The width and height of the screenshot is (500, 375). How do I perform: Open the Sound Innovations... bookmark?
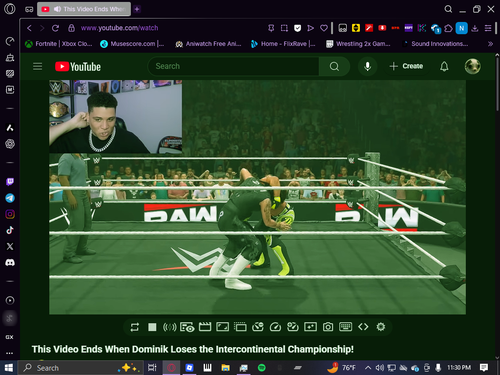[435, 44]
